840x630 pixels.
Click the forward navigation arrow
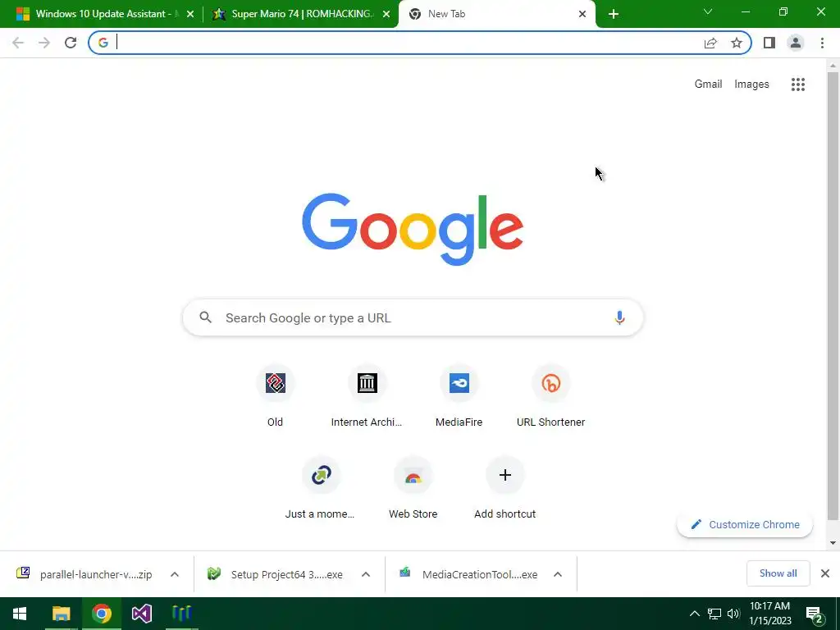[44, 43]
